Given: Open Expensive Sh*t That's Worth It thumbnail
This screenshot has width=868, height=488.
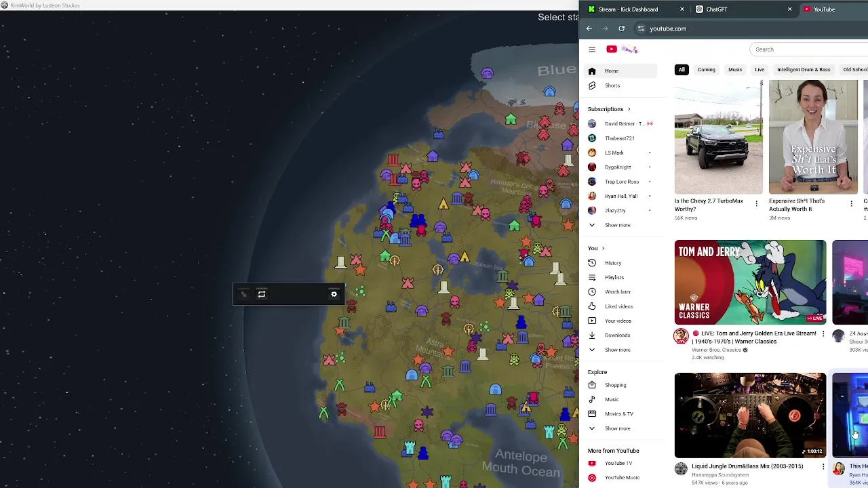Looking at the screenshot, I should pyautogui.click(x=813, y=137).
